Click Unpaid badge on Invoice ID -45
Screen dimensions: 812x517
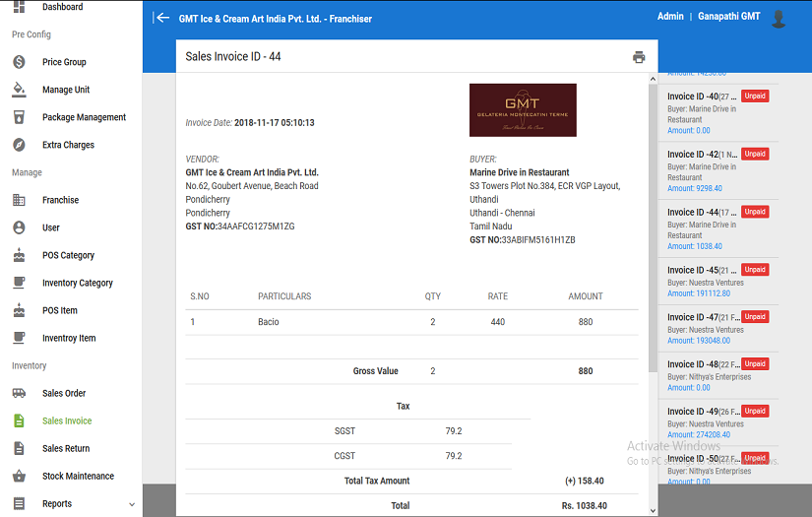point(755,270)
